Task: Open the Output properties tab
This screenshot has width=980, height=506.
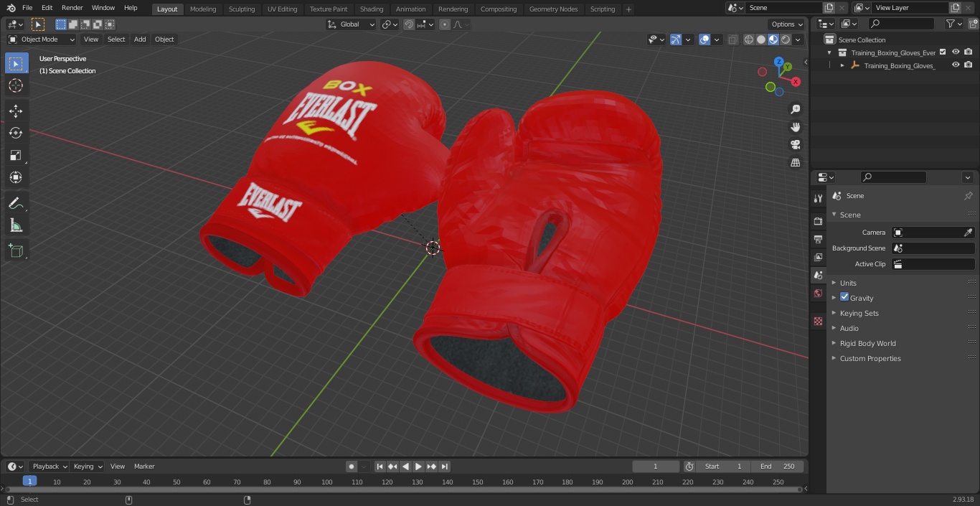Action: click(x=818, y=239)
